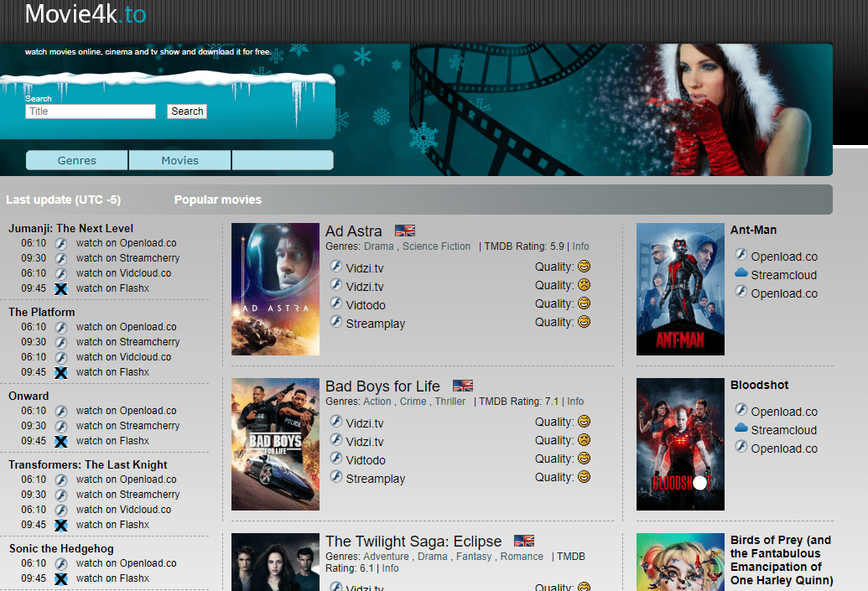868x591 pixels.
Task: Click Thriller genre under Bad Boys for Life
Action: (450, 402)
